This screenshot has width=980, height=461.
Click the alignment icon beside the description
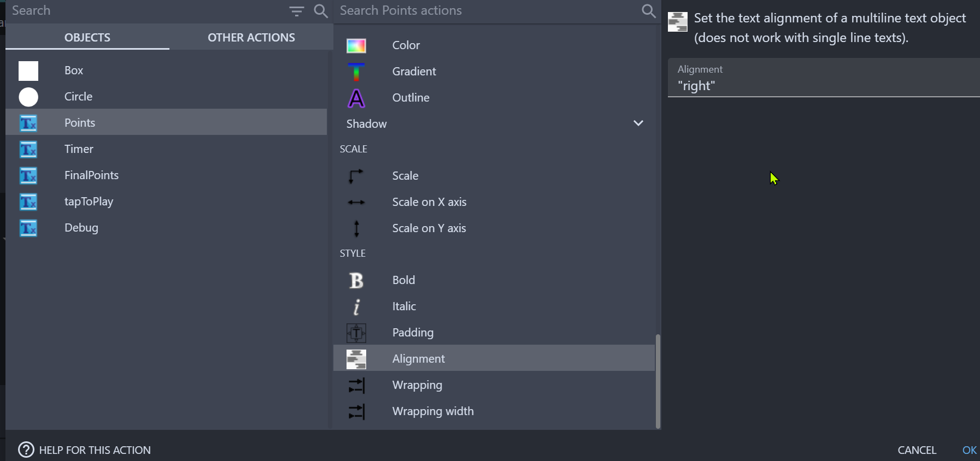[x=678, y=22]
